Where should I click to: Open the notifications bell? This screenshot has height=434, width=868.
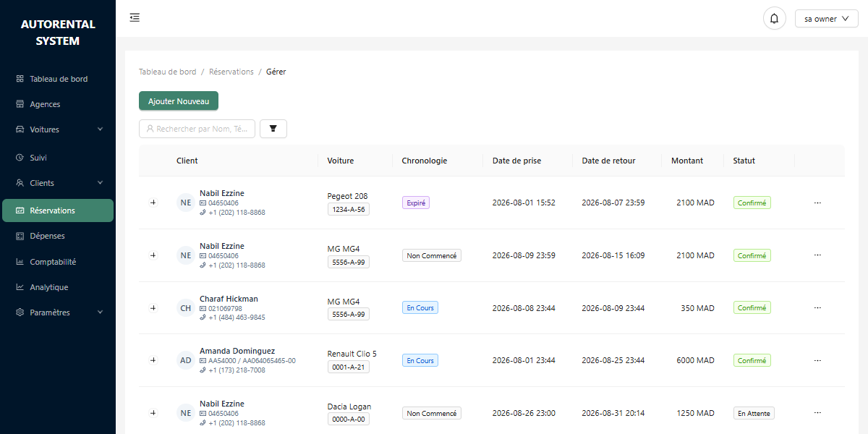[775, 19]
